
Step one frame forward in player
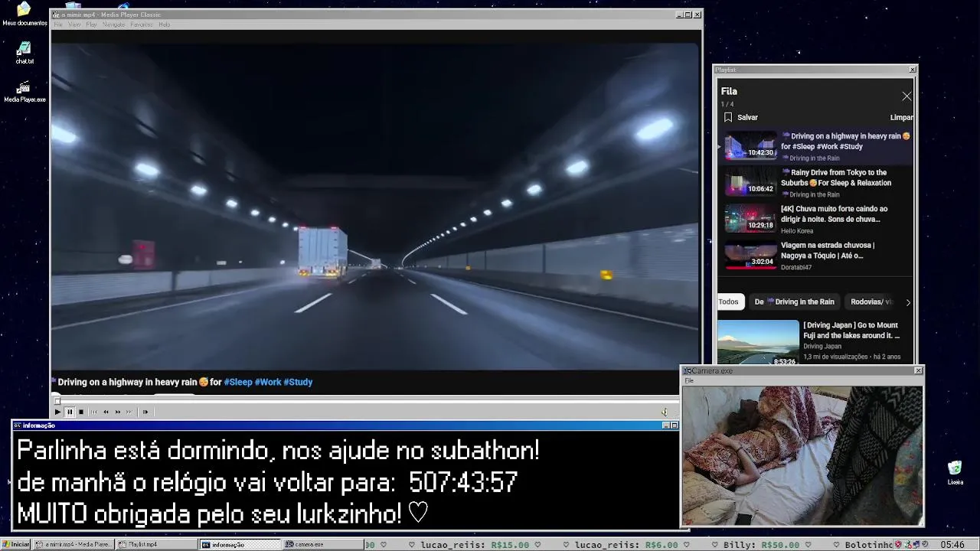point(145,412)
